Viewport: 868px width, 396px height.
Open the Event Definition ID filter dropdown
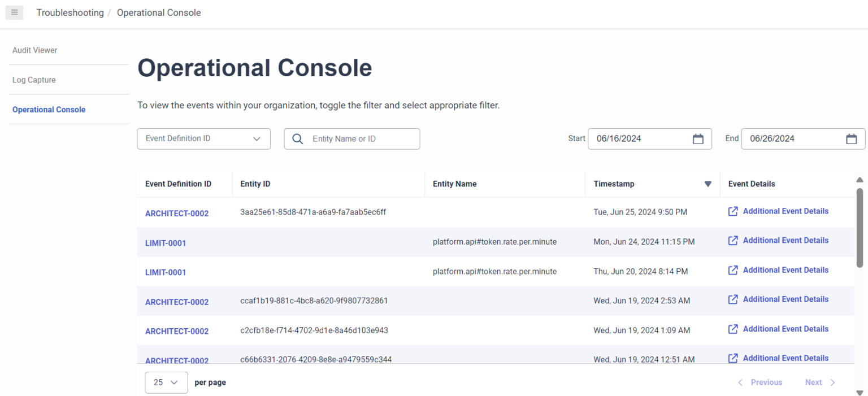coord(203,138)
